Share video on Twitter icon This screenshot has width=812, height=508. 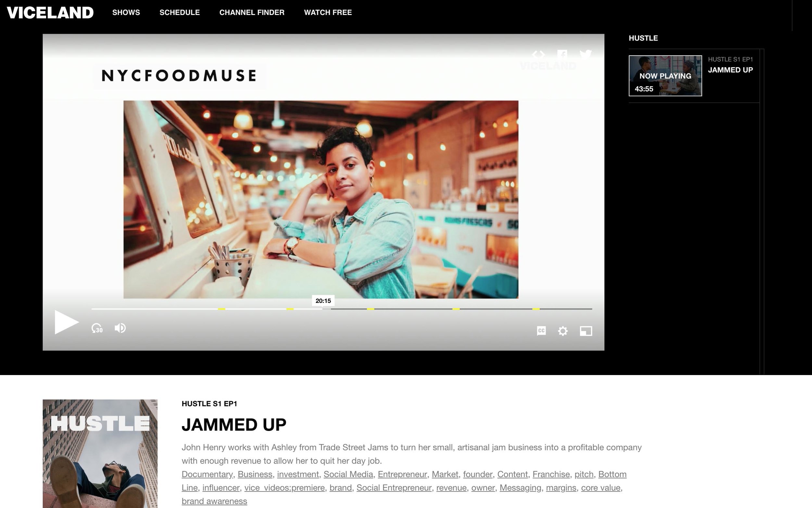585,54
